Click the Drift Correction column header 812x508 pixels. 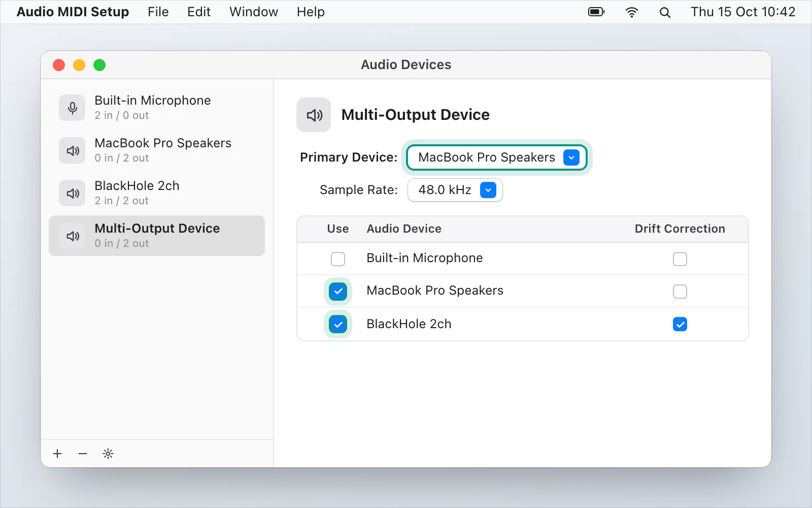[x=680, y=229]
